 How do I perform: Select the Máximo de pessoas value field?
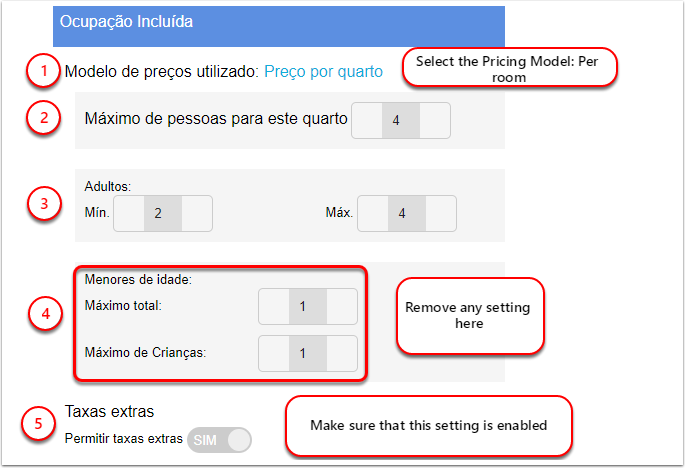point(401,120)
